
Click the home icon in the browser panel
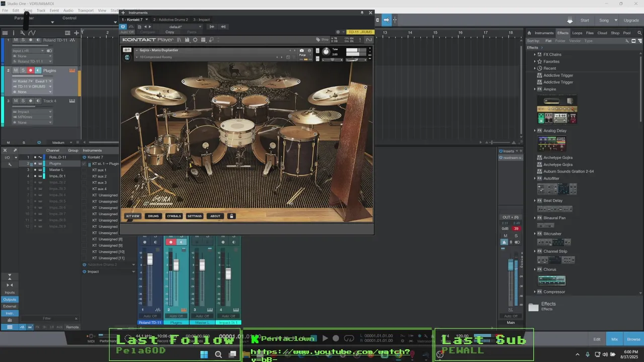(529, 33)
